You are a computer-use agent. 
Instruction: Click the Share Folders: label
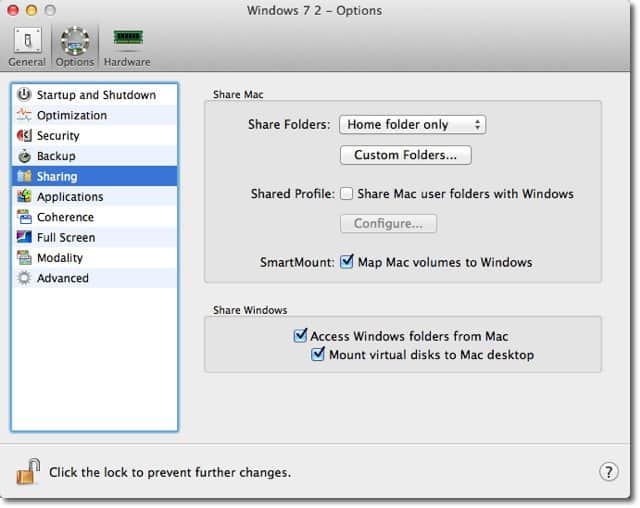(289, 124)
